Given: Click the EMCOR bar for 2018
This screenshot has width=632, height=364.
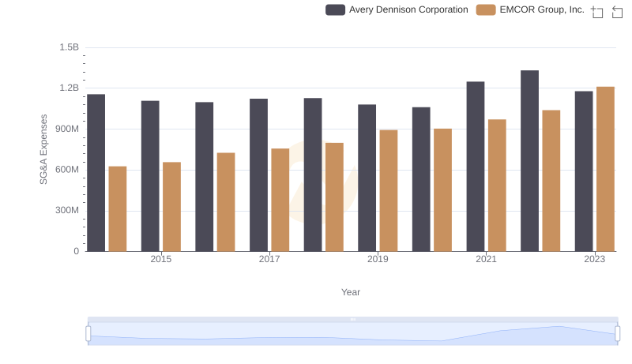Looking at the screenshot, I should pyautogui.click(x=334, y=197).
